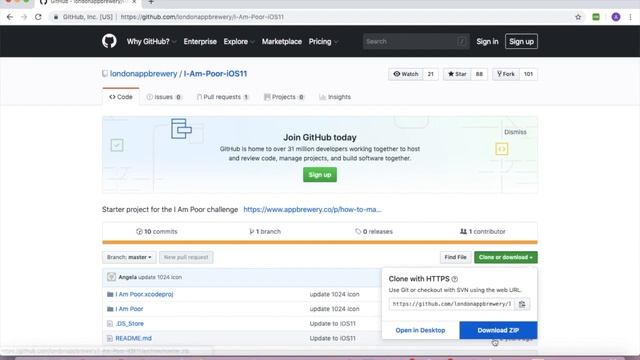Viewport: 640px width, 360px height.
Task: Click Open in Desktop
Action: (420, 330)
